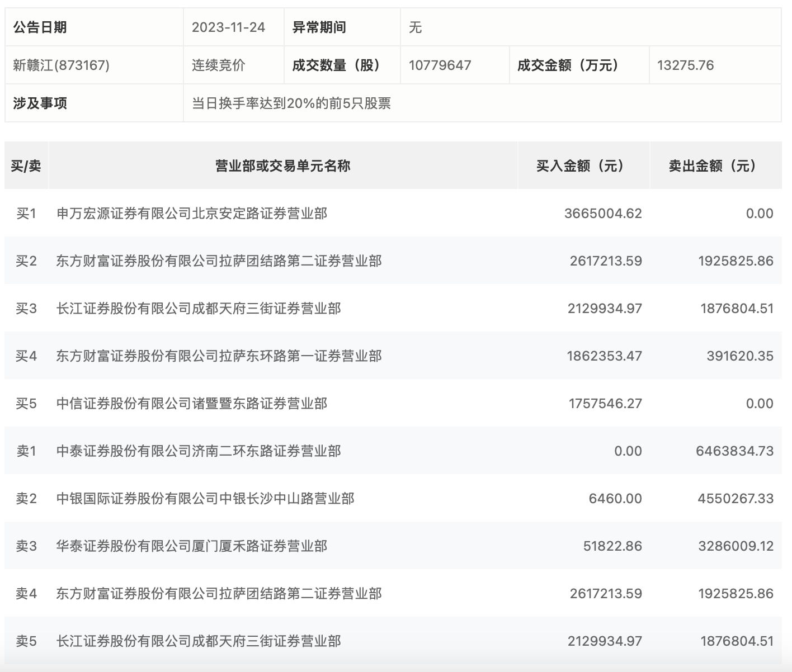Click the stock name 新赣江(873167)

(61, 65)
